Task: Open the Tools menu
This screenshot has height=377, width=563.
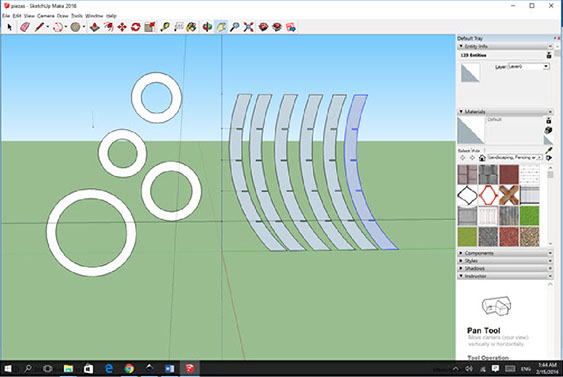Action: (x=76, y=16)
